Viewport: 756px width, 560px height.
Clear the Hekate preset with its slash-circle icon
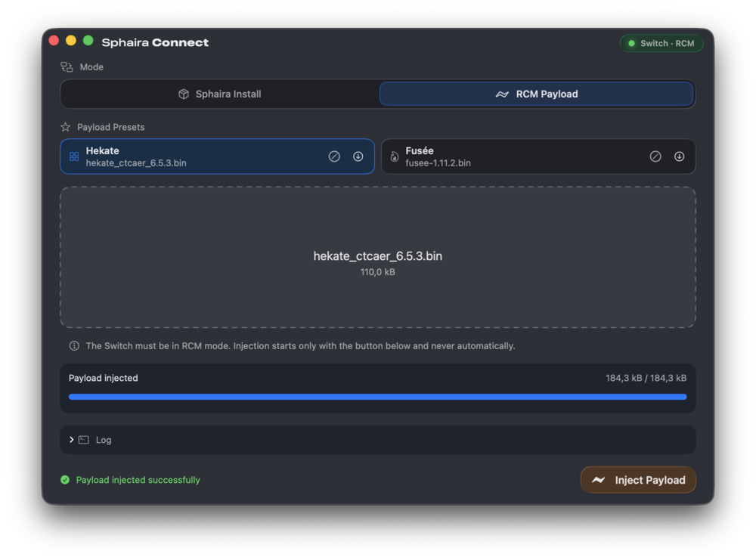tap(334, 156)
